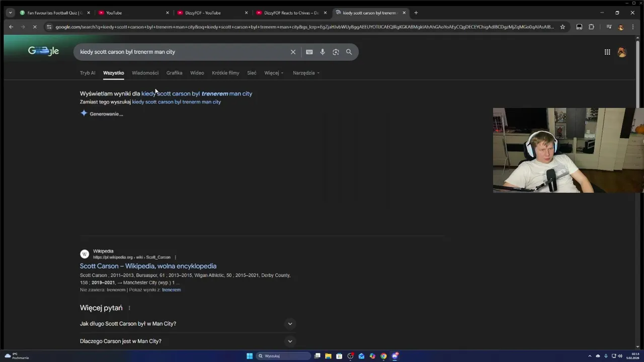Open Task View on the taskbar
Image resolution: width=644 pixels, height=362 pixels.
pos(317,356)
